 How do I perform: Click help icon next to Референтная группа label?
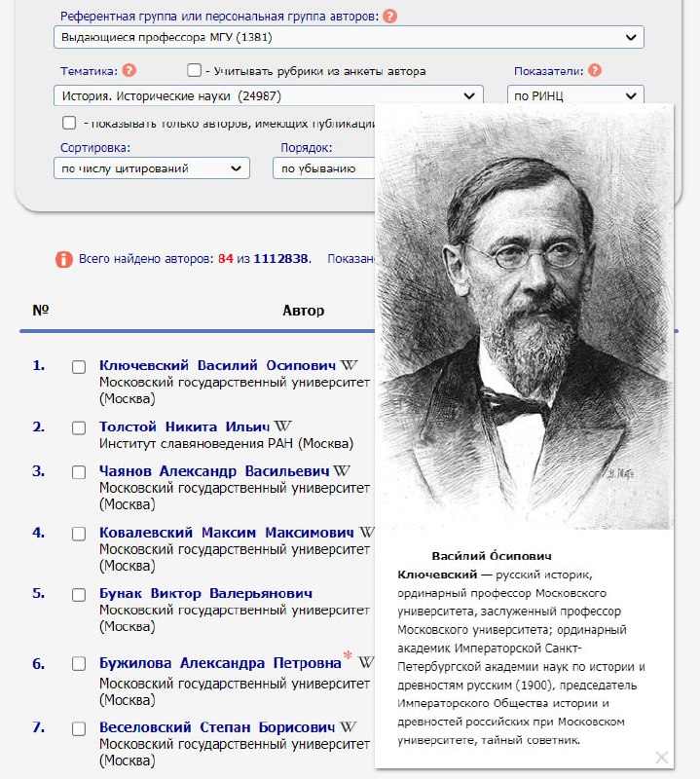coord(390,17)
